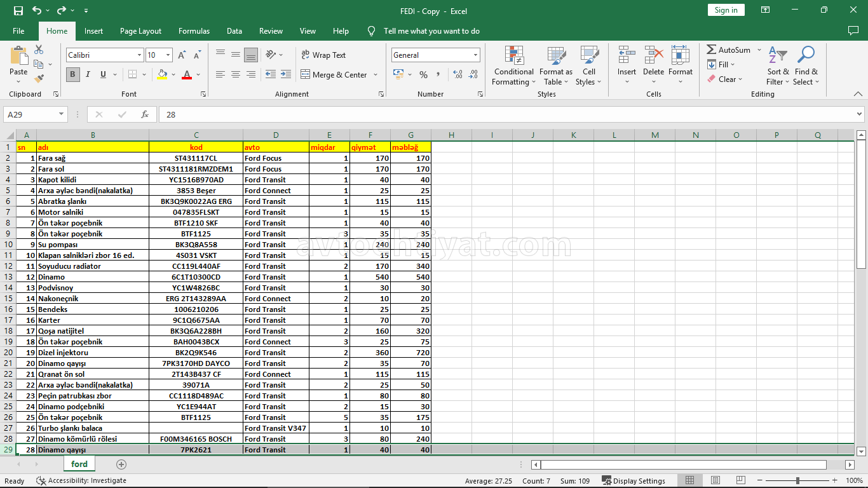Activate the Format Painter brush
The image size is (868, 488).
(39, 79)
